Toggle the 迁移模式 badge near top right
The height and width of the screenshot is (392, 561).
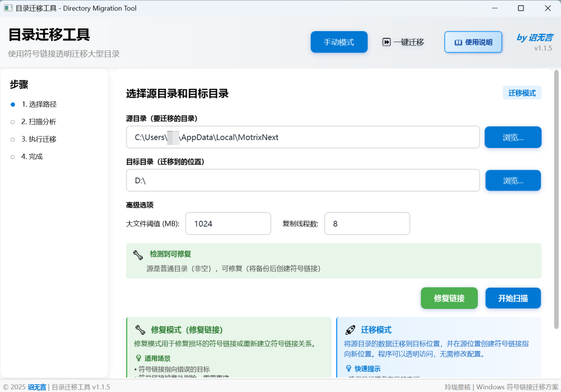click(x=522, y=92)
